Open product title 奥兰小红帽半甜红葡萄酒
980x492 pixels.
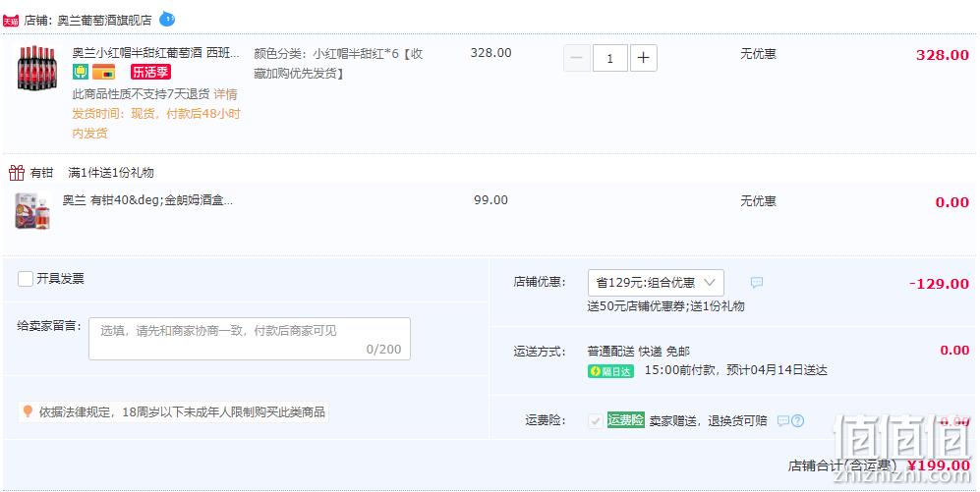point(155,53)
